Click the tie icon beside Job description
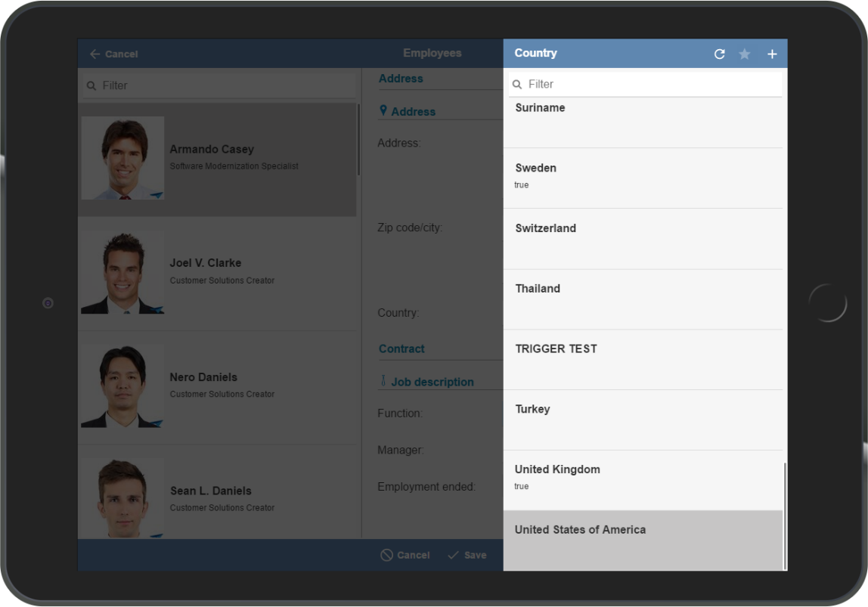Image resolution: width=868 pixels, height=607 pixels. click(383, 382)
